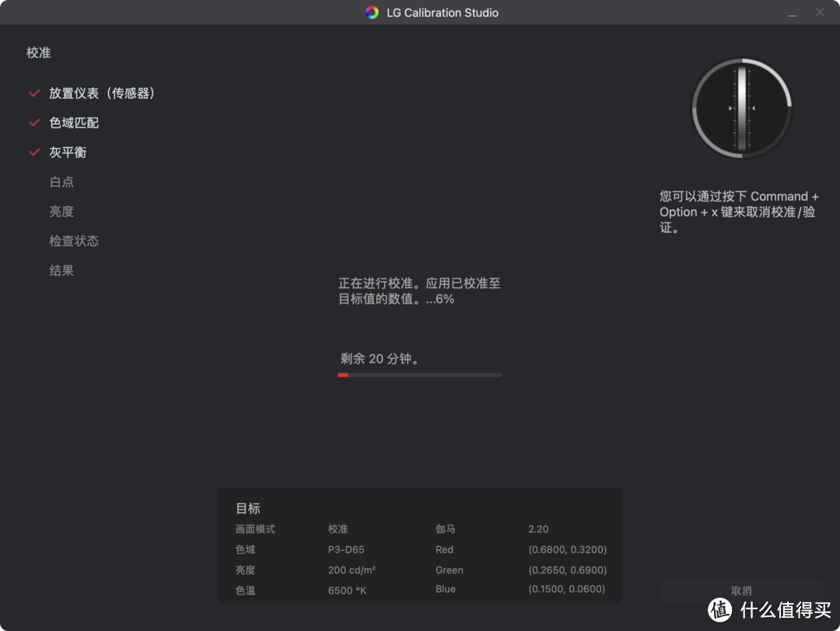Click the checkmark beside 放置仪表（传感器）
Image resolution: width=840 pixels, height=631 pixels.
point(34,93)
